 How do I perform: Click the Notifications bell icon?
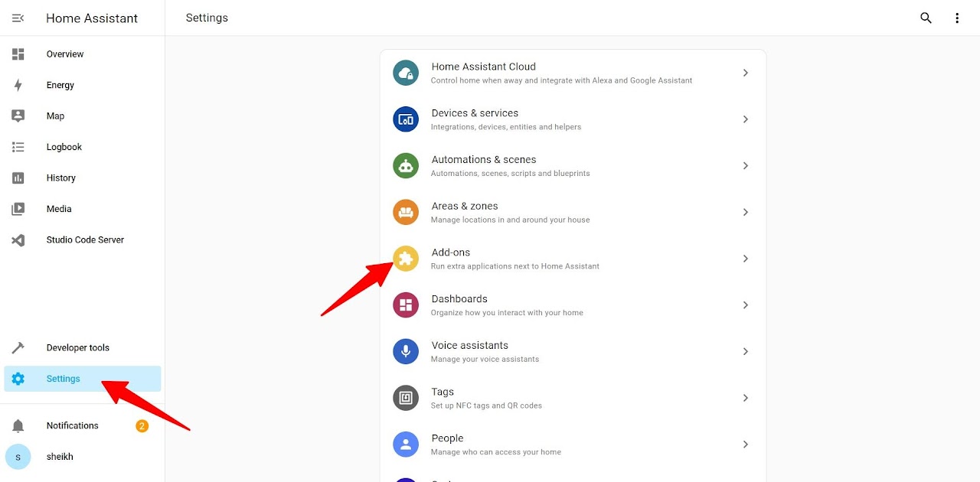pos(18,426)
